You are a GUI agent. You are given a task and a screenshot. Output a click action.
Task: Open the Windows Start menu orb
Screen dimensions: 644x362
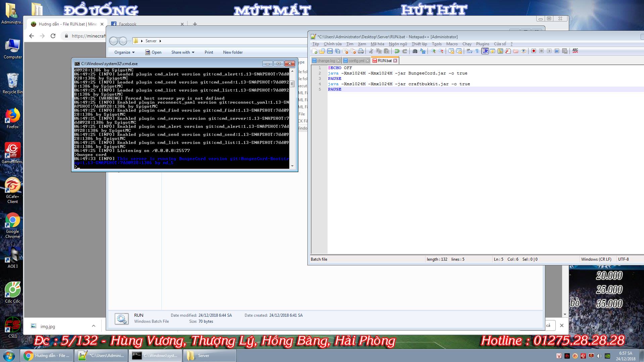[x=9, y=356]
